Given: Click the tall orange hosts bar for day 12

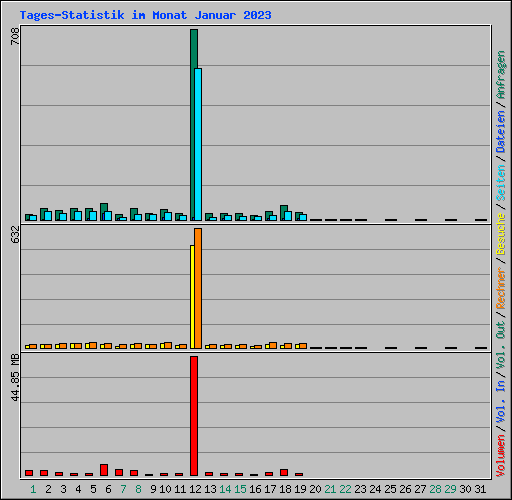Looking at the screenshot, I should (x=198, y=288).
